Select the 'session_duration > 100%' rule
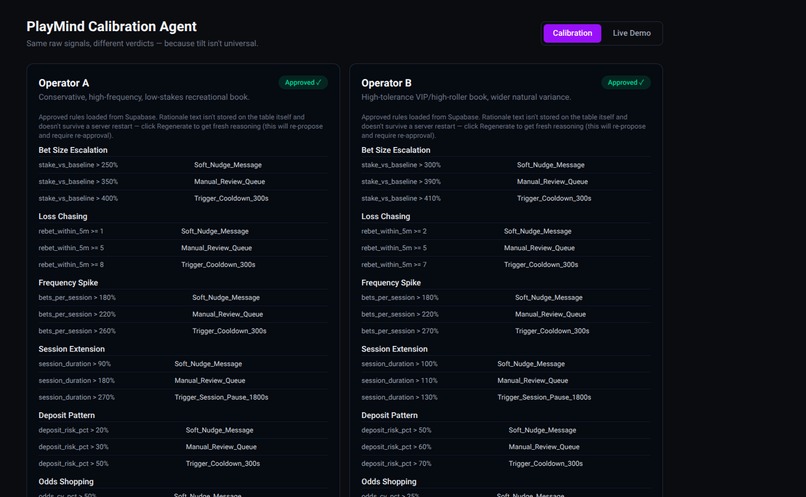806x497 pixels. point(399,364)
